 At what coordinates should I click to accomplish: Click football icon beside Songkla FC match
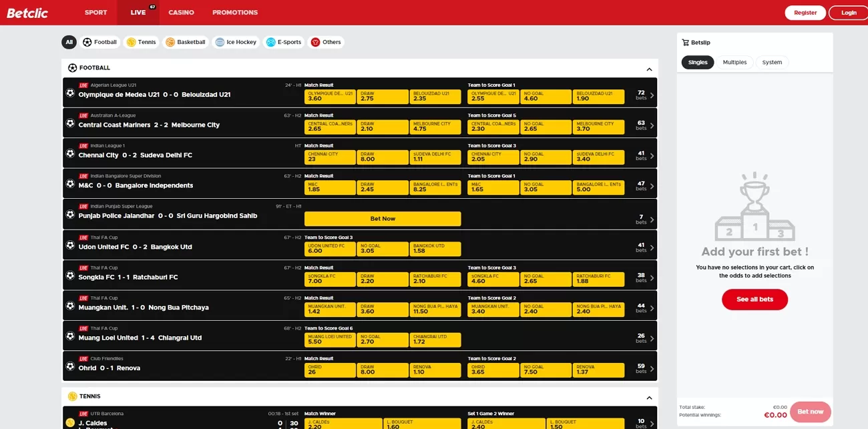tap(70, 275)
